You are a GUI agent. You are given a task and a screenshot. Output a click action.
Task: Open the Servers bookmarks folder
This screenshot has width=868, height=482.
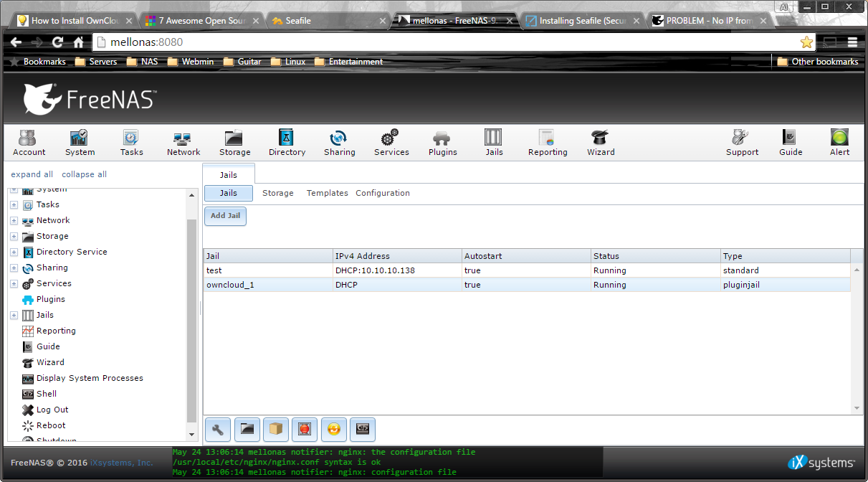tap(95, 62)
